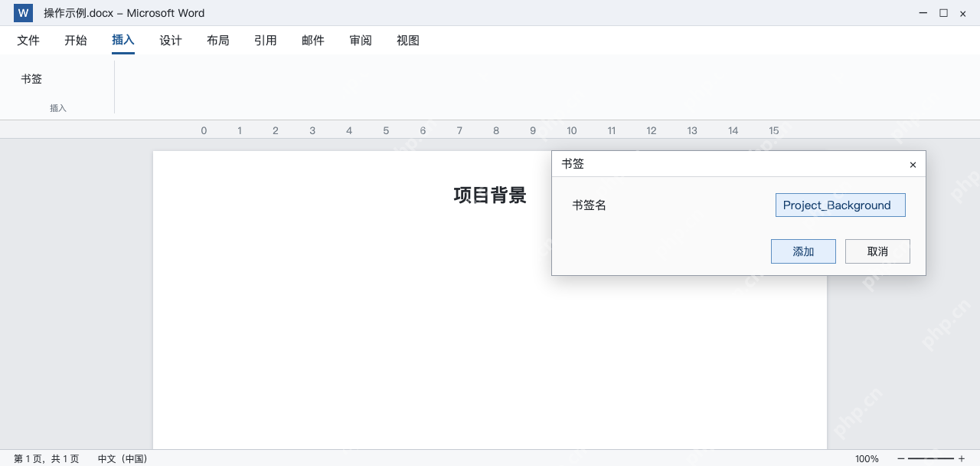The image size is (980, 466).
Task: Click the zoom in plus button
Action: point(962,458)
